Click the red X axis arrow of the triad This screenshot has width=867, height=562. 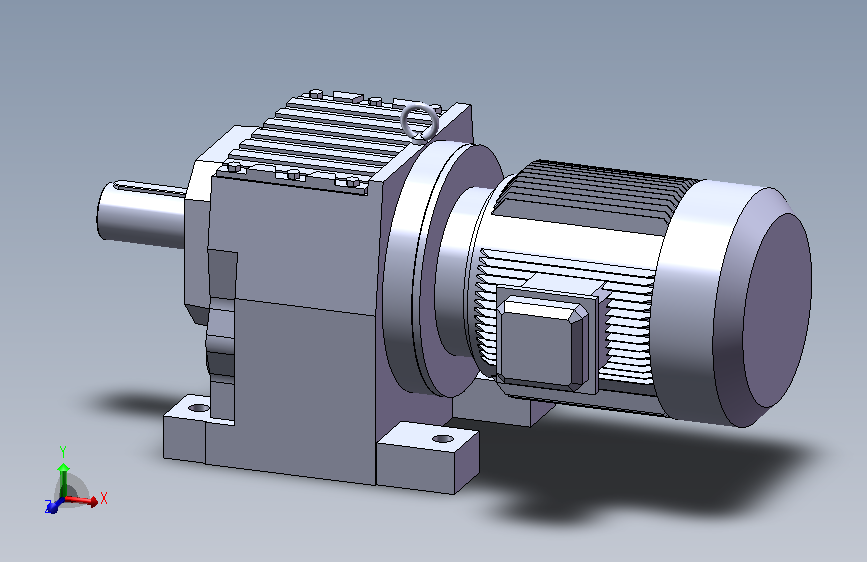point(83,501)
